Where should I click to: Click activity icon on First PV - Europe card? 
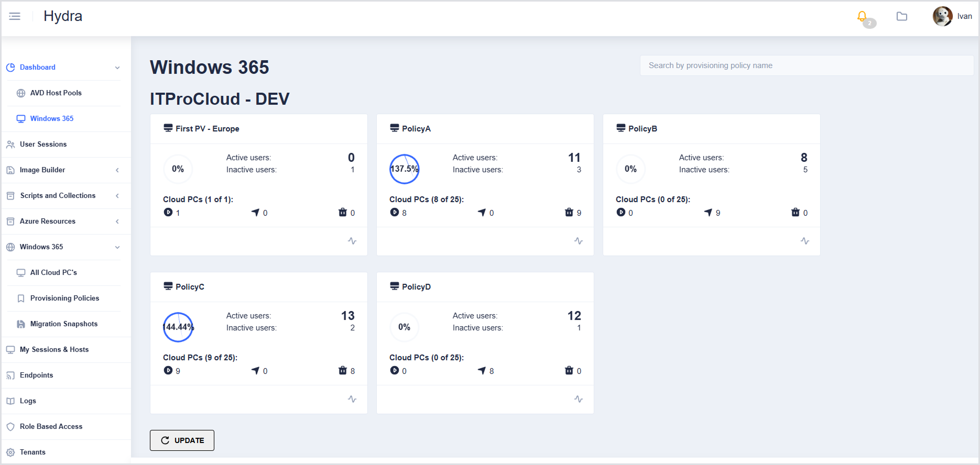click(x=352, y=241)
